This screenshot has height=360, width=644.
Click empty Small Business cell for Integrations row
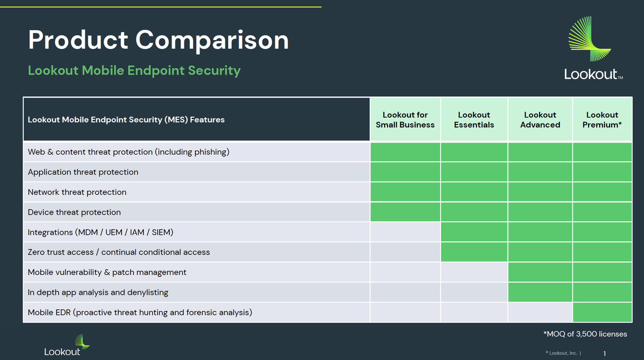(405, 232)
